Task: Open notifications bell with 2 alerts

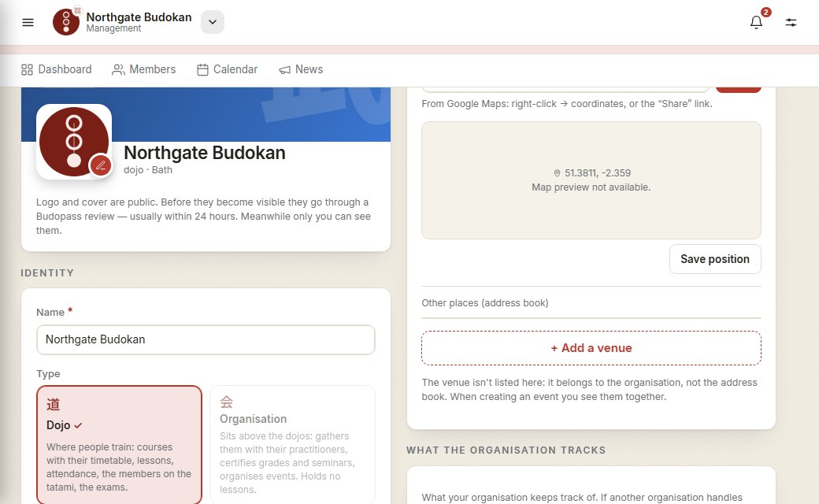Action: [x=756, y=22]
